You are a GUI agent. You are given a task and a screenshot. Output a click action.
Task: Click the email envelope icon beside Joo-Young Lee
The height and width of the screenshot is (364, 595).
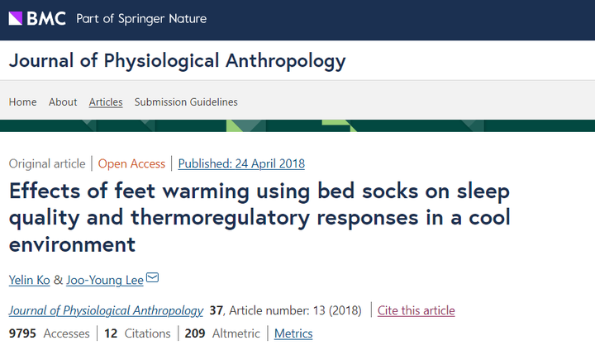click(152, 278)
